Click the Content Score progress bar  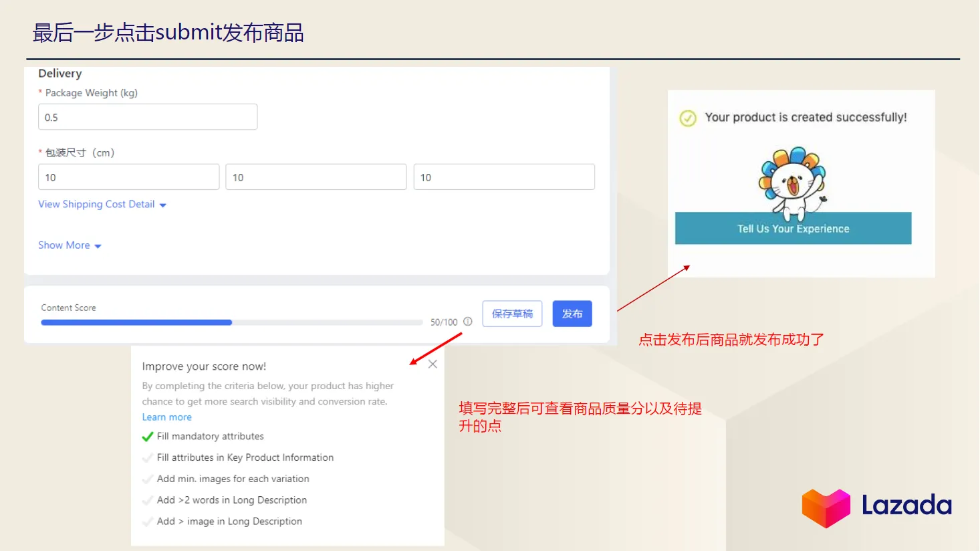(231, 322)
